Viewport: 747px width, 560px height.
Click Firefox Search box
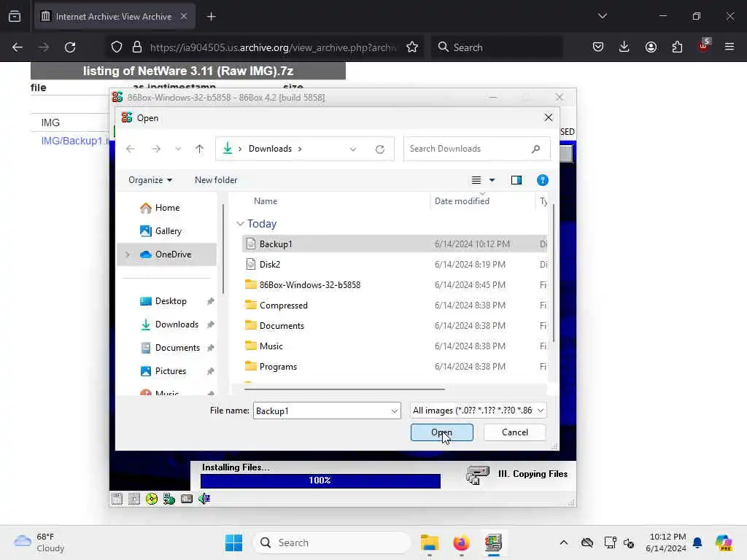(x=498, y=47)
